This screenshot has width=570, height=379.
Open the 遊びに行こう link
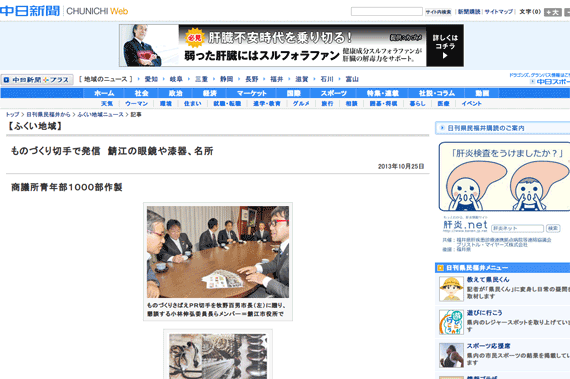pyautogui.click(x=485, y=313)
